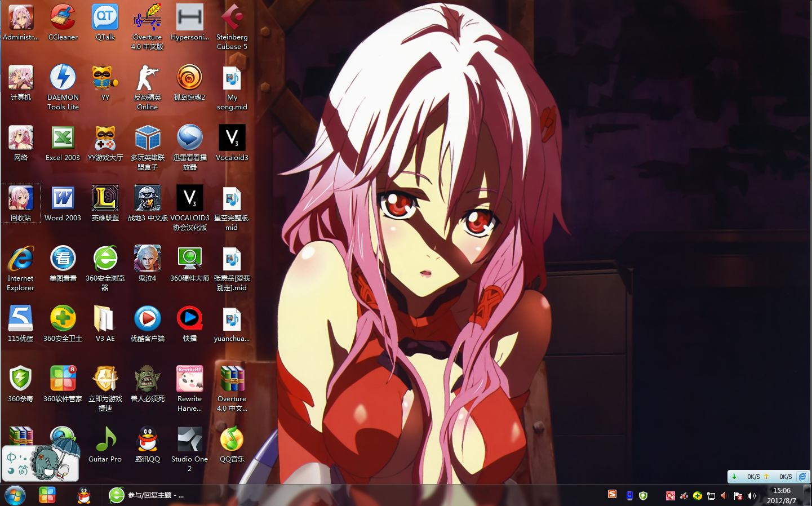Open 360硬件大师 shortcut

[x=190, y=264]
